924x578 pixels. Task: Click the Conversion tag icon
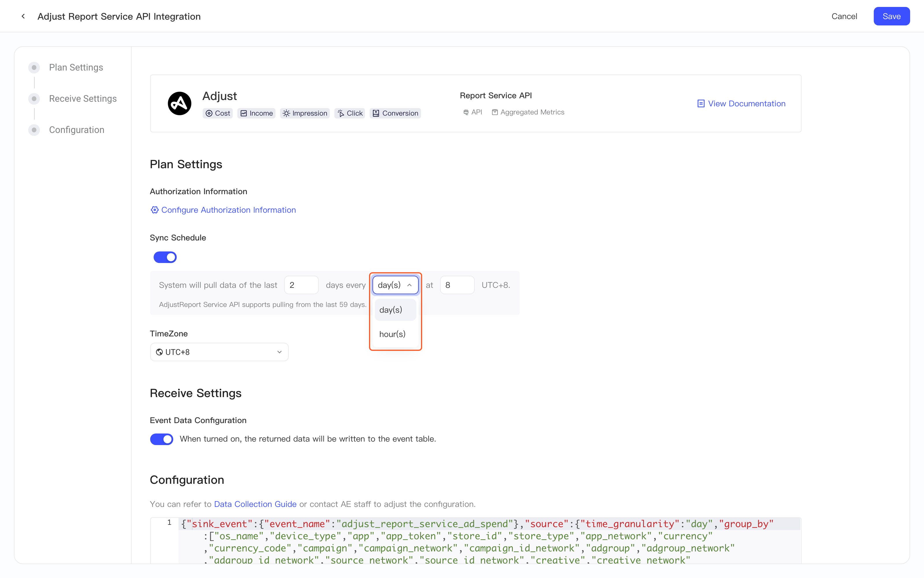376,113
